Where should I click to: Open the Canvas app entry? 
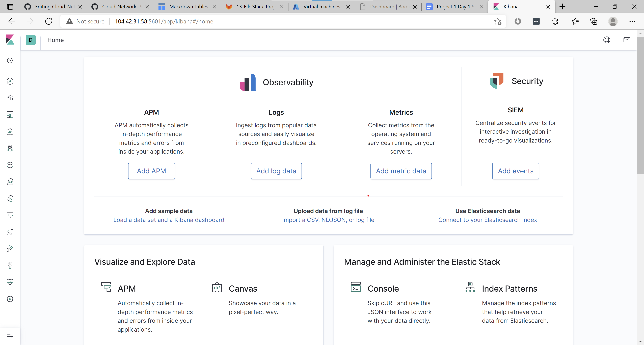[x=243, y=289]
